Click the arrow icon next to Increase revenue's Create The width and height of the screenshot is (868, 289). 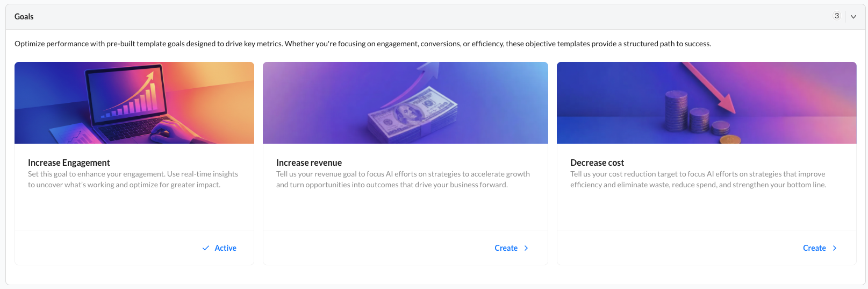point(526,248)
